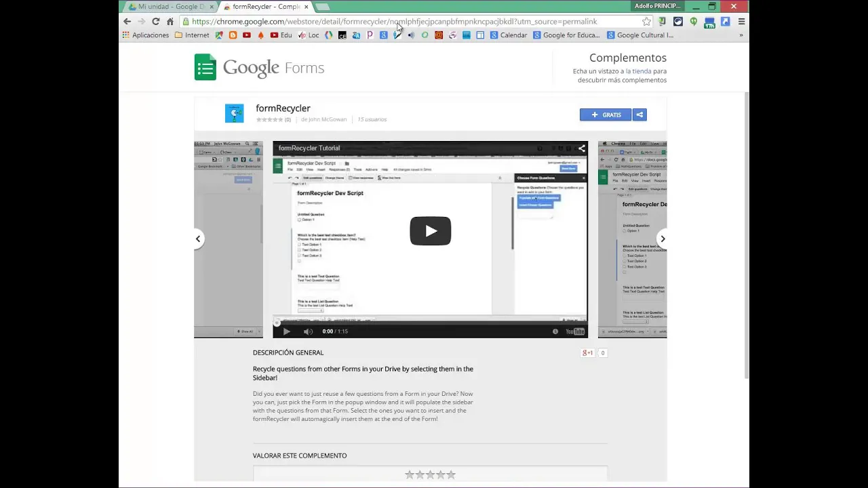
Task: Click the watch later clock icon
Action: (x=555, y=331)
